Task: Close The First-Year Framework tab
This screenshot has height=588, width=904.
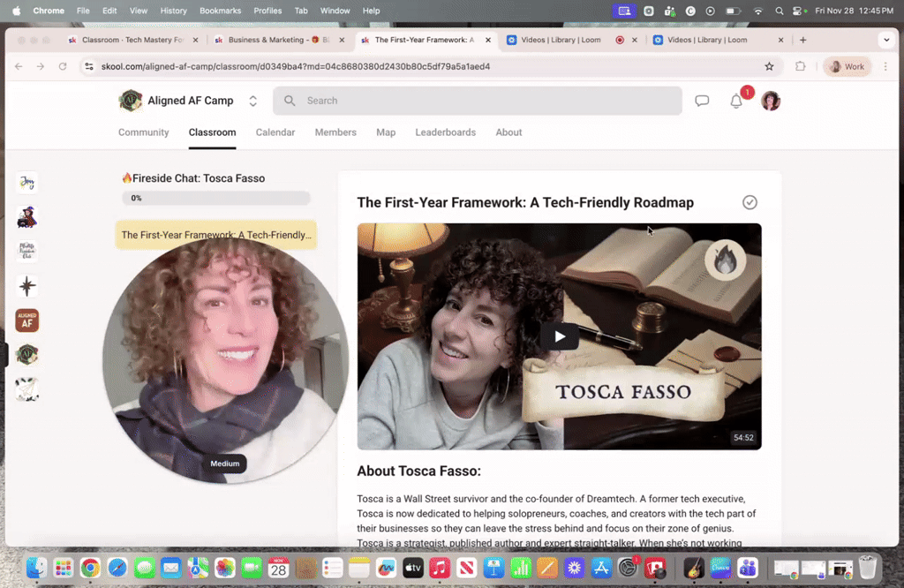Action: pos(488,40)
